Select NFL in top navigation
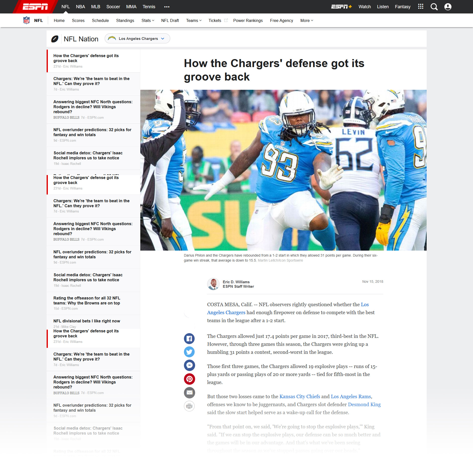The height and width of the screenshot is (476, 473). [x=66, y=7]
